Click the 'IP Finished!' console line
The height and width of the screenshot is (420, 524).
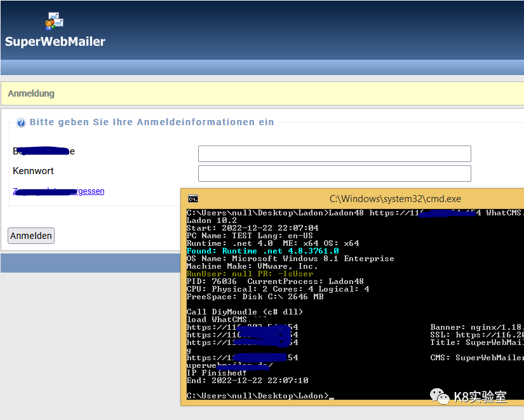tap(217, 373)
